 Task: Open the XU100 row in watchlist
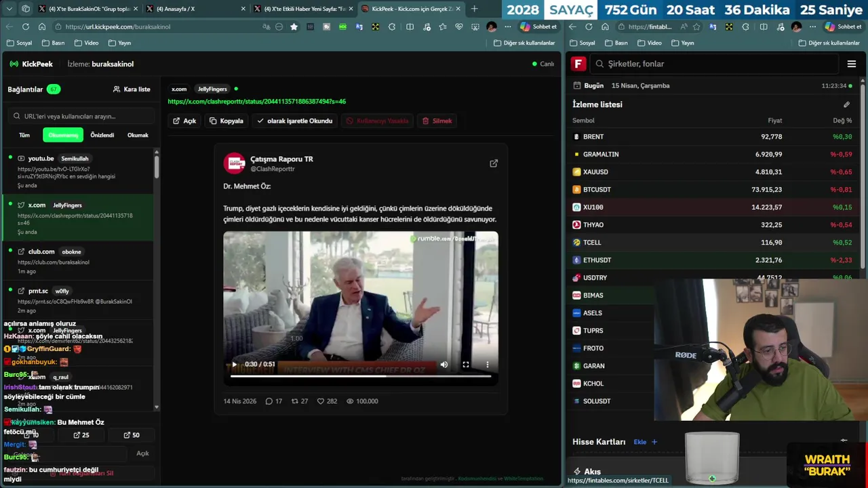[x=712, y=207]
